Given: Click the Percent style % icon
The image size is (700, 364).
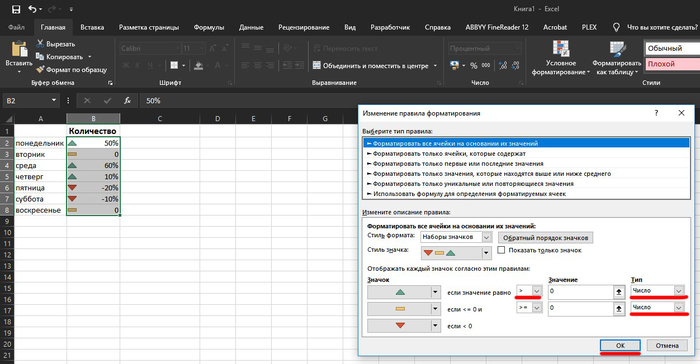Looking at the screenshot, I should [474, 66].
